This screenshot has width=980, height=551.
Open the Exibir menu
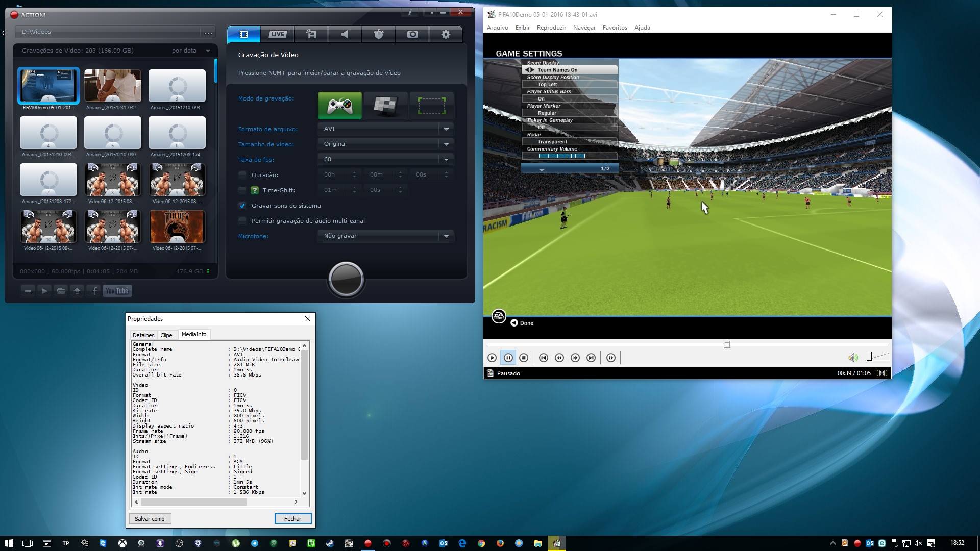(523, 28)
